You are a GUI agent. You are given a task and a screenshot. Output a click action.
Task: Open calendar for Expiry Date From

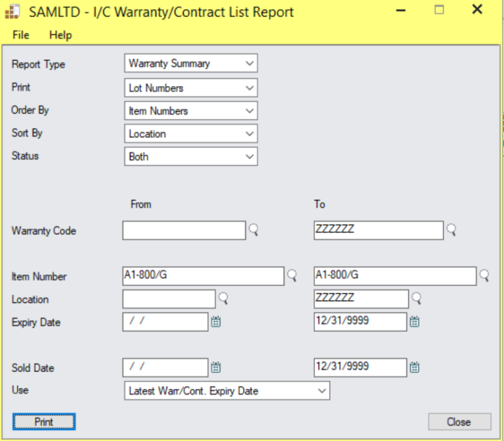[x=216, y=322]
